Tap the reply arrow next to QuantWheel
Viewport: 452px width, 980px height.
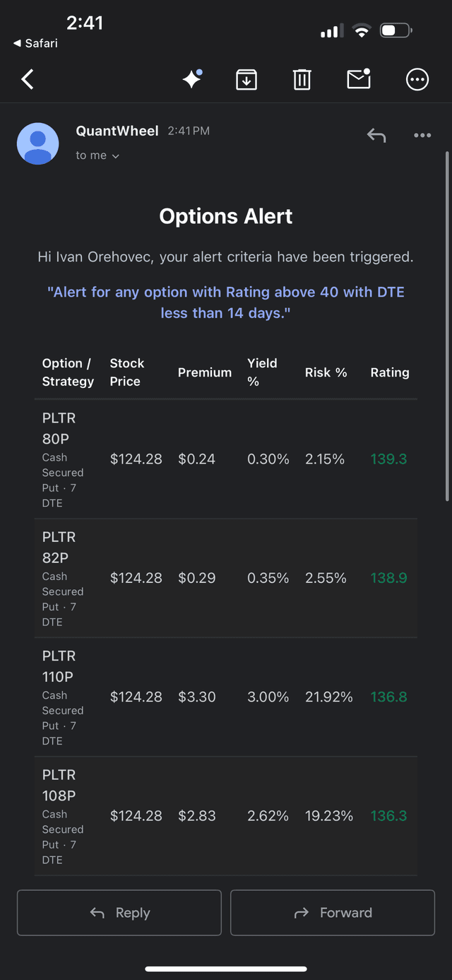[x=376, y=135]
